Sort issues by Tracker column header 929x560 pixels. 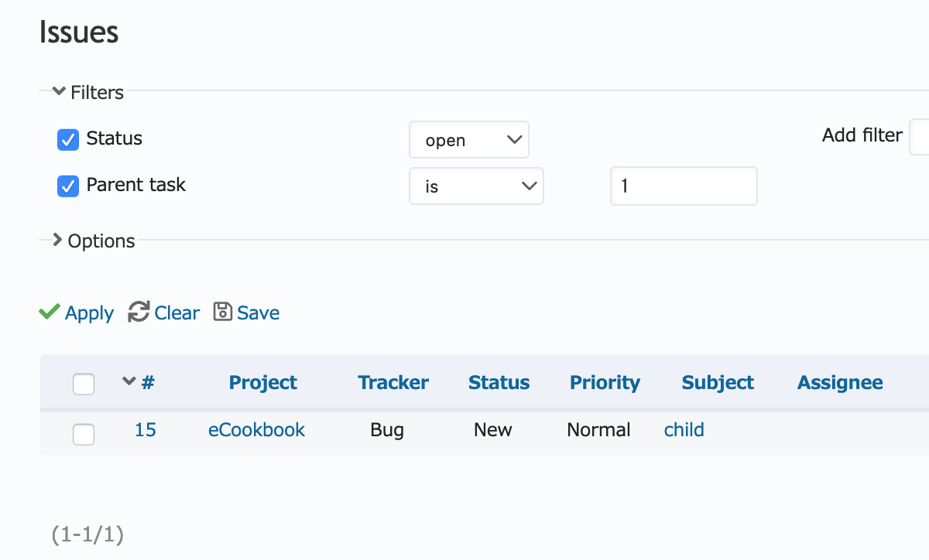click(393, 383)
